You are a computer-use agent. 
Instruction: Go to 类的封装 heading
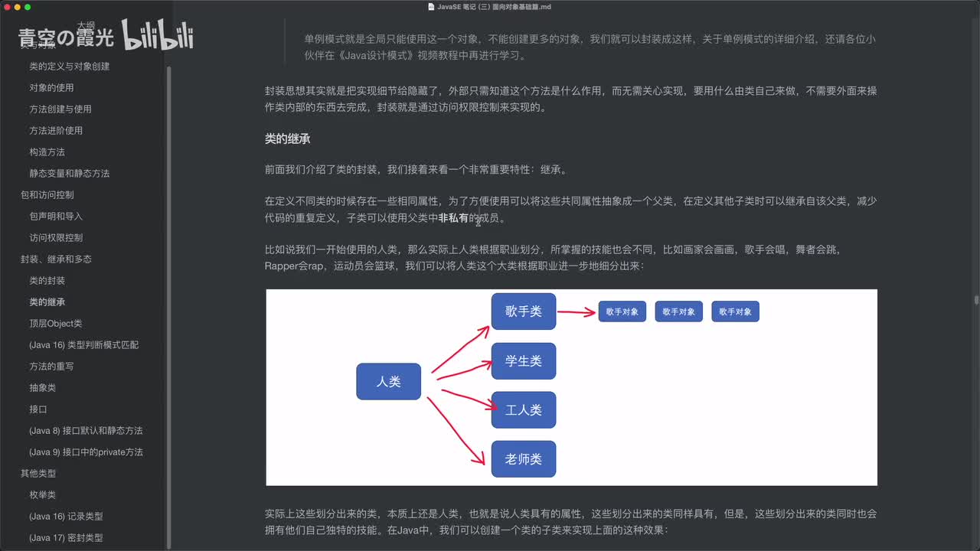coord(47,281)
